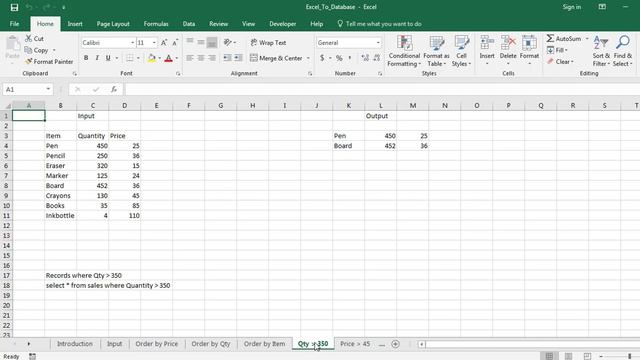Click the Save icon in the title bar
Image resolution: width=640 pixels, height=360 pixels.
tap(14, 7)
